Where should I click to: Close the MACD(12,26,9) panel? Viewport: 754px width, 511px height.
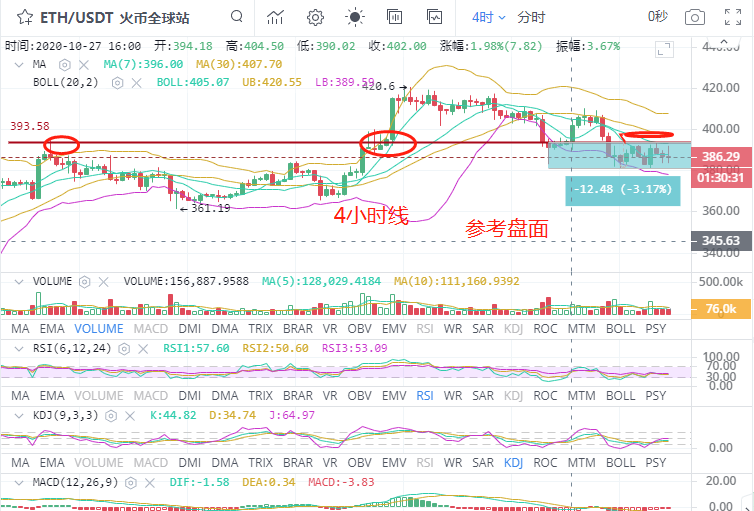[150, 483]
